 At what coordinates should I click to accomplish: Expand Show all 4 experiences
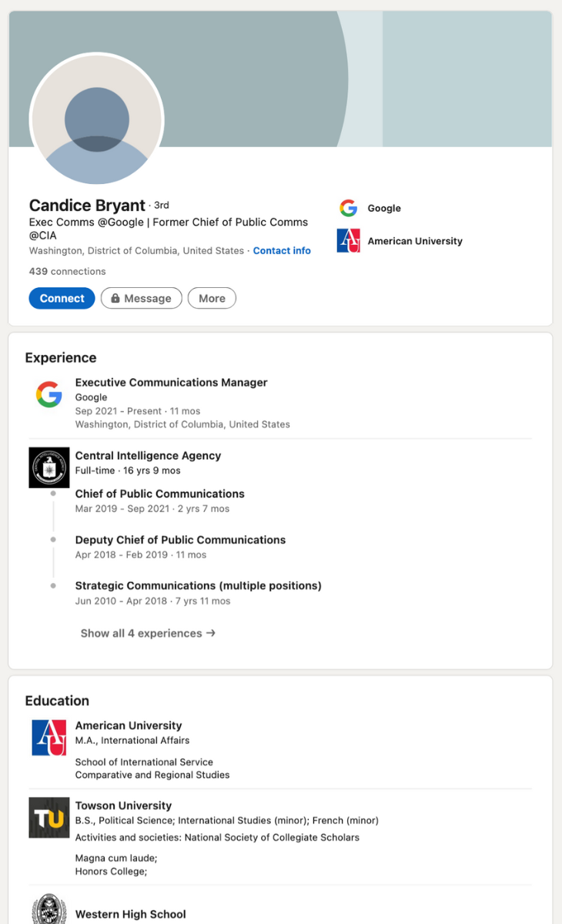pyautogui.click(x=148, y=633)
